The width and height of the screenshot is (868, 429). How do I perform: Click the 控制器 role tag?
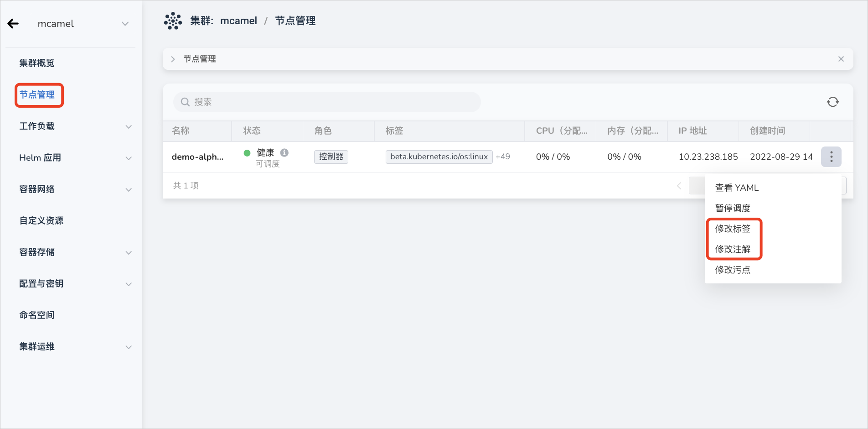[x=331, y=157]
